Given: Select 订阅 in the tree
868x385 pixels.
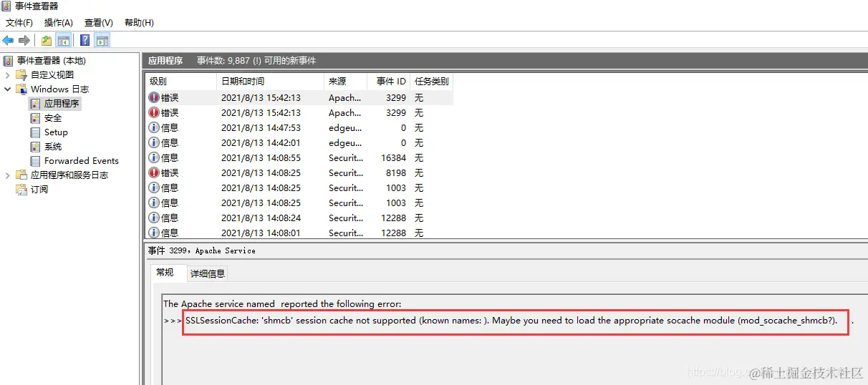Looking at the screenshot, I should pos(39,190).
